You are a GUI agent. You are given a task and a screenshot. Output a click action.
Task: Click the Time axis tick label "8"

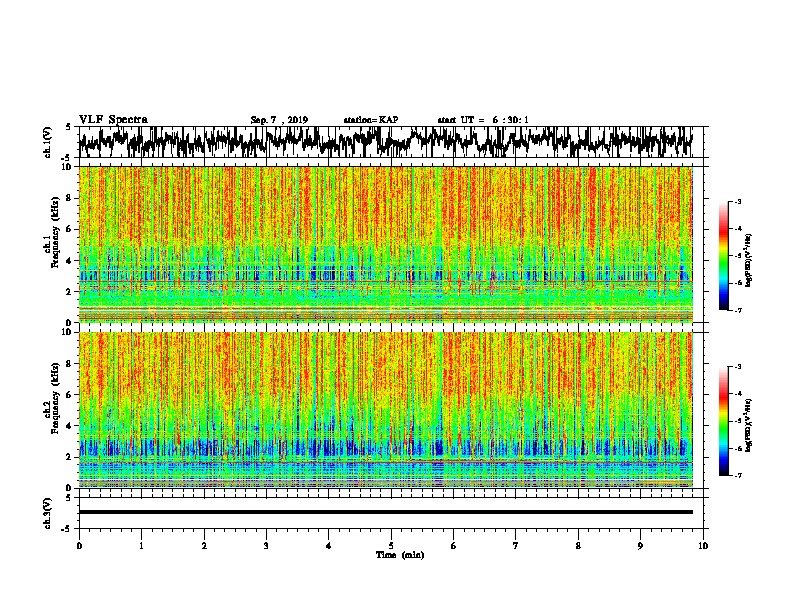pyautogui.click(x=578, y=546)
